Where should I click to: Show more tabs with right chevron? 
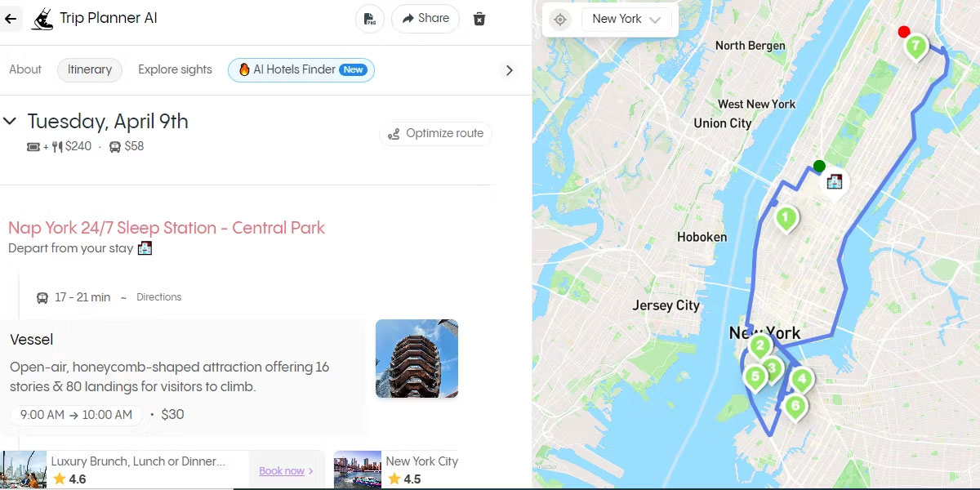(x=509, y=70)
